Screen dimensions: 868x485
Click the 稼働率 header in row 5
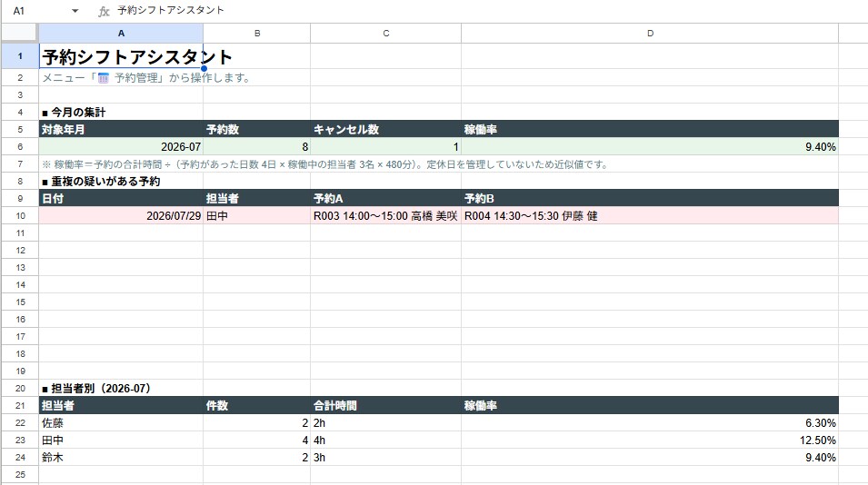coord(650,129)
